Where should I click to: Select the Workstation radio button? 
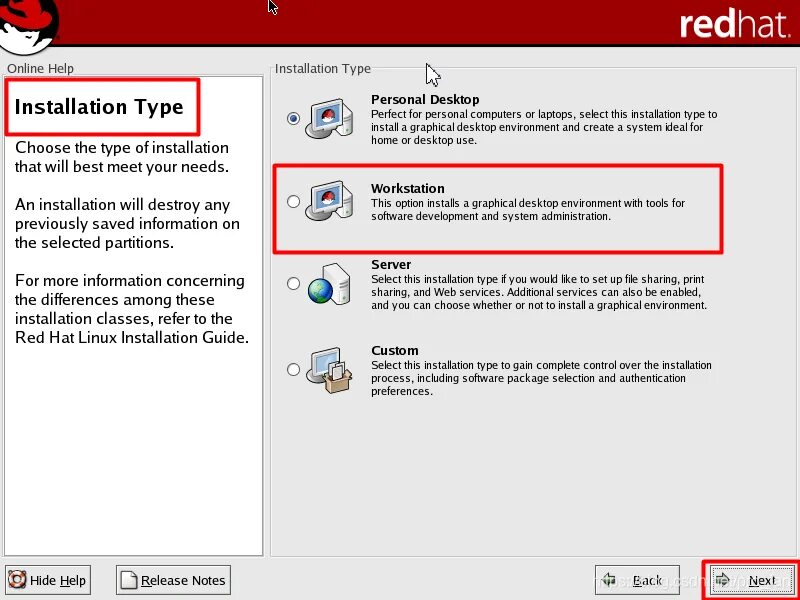pos(293,202)
